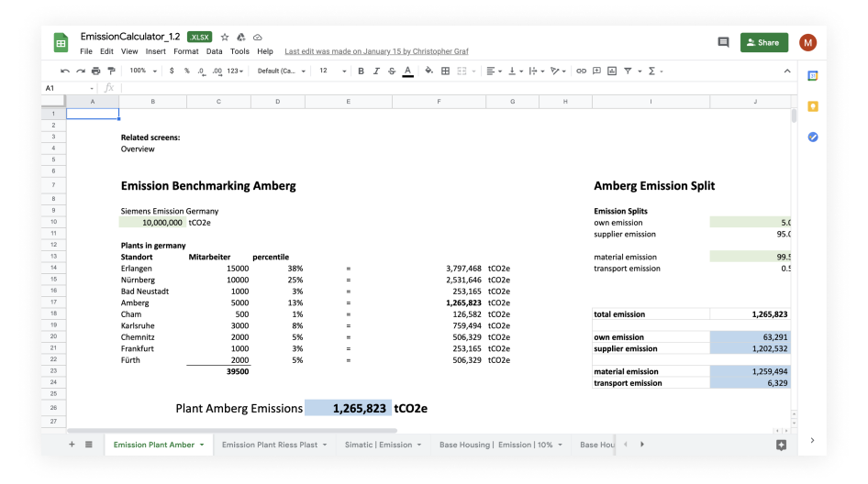Select cell with 10,000,000 value
The image size is (868, 484).
(x=153, y=223)
